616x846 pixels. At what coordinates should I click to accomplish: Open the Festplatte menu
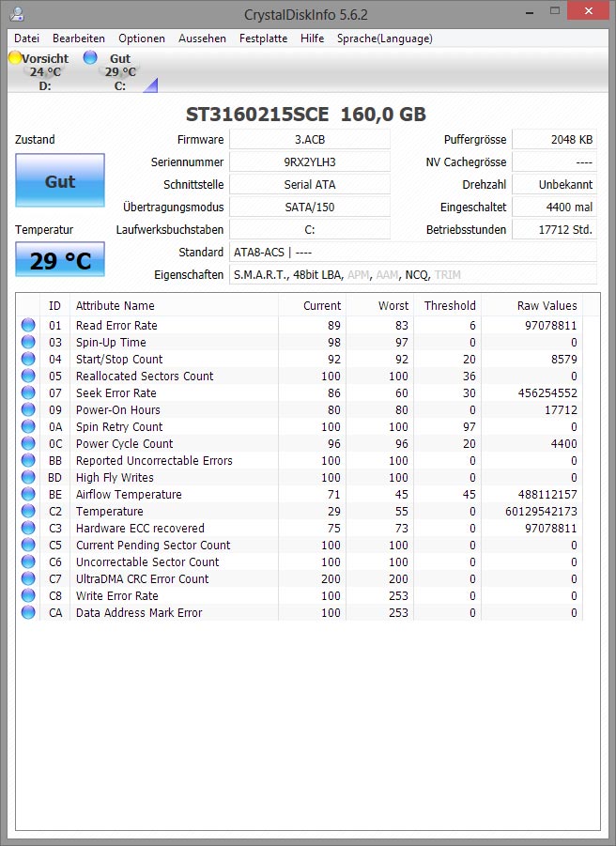[263, 38]
